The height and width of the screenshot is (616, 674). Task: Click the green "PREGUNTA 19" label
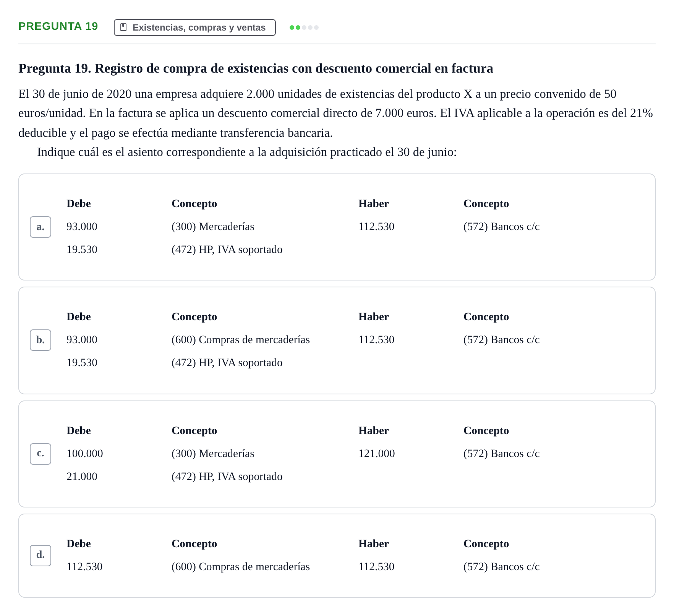(x=58, y=26)
